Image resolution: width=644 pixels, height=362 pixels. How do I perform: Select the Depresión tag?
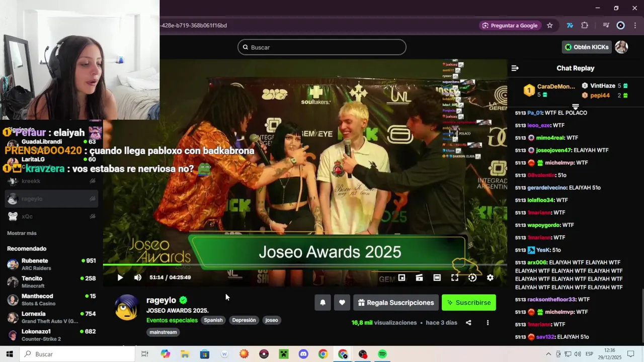coord(244,320)
